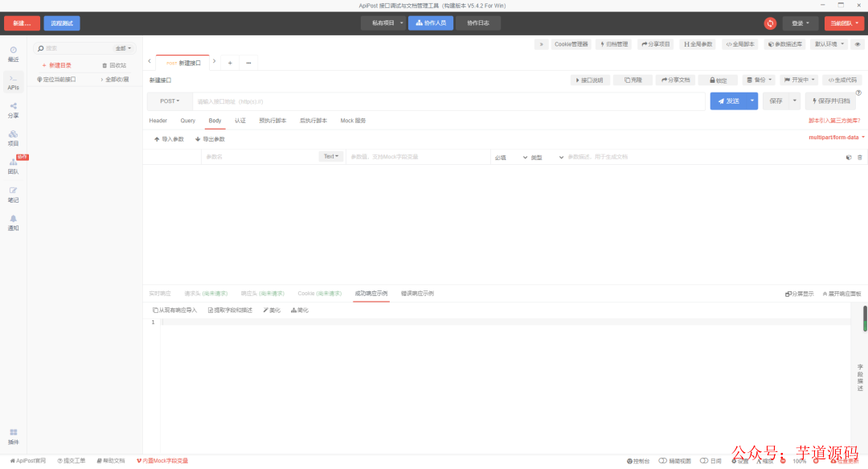Image resolution: width=868 pixels, height=469 pixels.
Task: Click the 保存并归档 save and archive button
Action: pos(830,101)
